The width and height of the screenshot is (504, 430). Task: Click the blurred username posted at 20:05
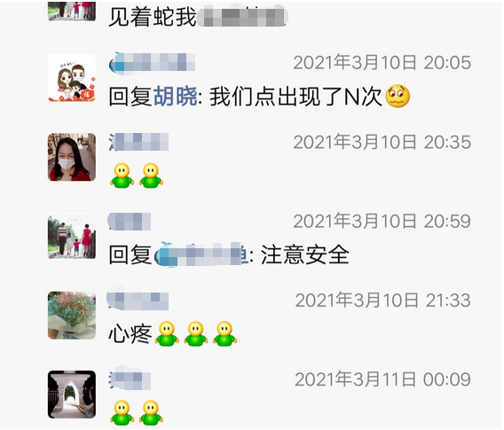coord(152,62)
